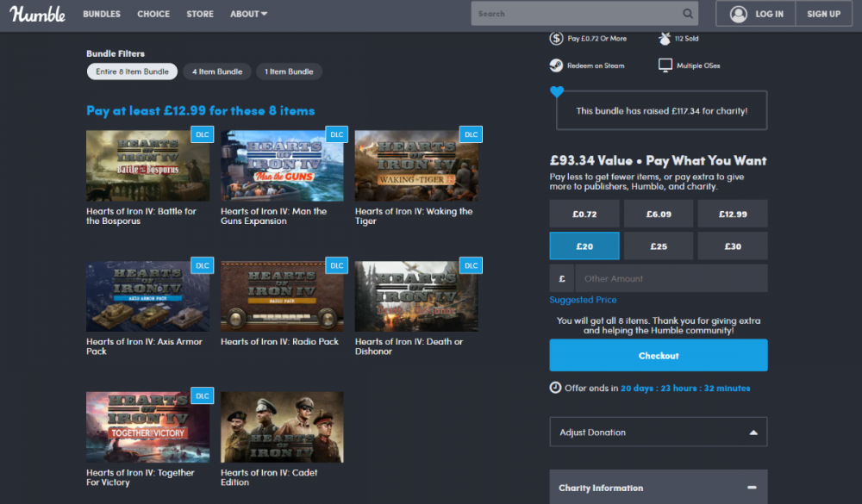
Task: Click the DLC badge on Together For Victory
Action: [203, 395]
